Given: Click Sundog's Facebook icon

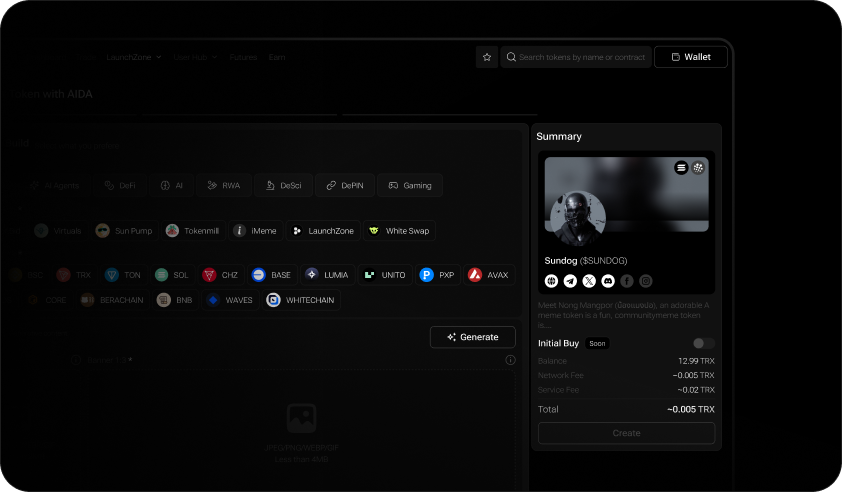Looking at the screenshot, I should click(x=627, y=281).
